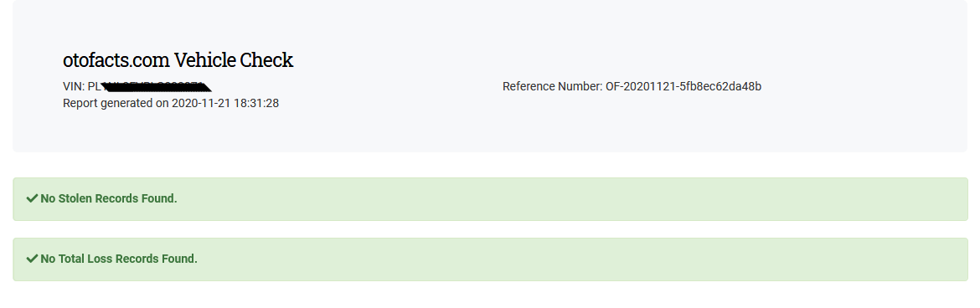The height and width of the screenshot is (308, 980).
Task: Click the blacked-out redacted VIN number
Action: point(157,86)
